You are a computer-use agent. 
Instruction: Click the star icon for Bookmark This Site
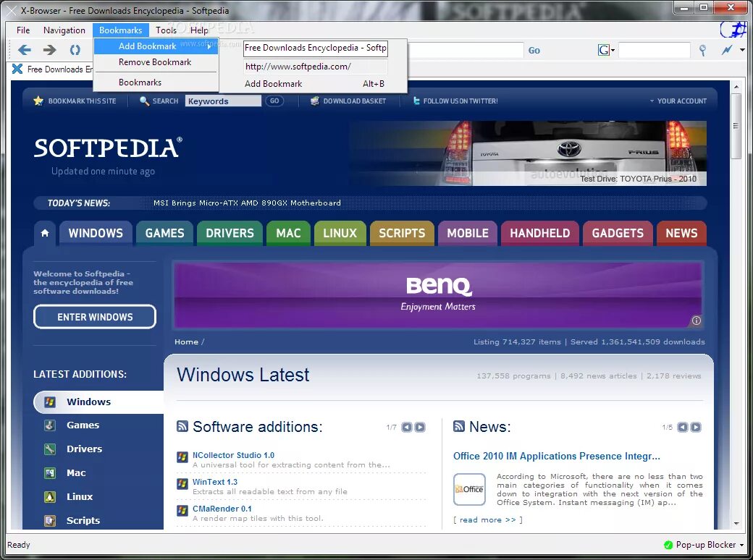click(x=38, y=101)
